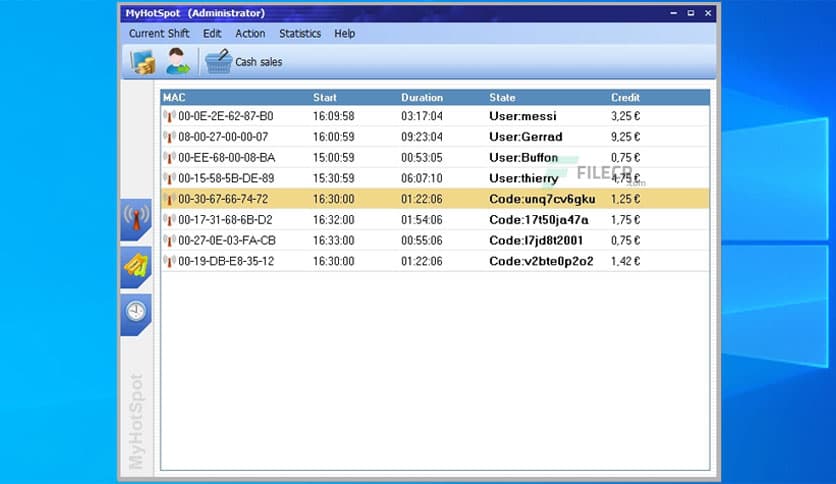Click the User:Gerrad state cell

[x=526, y=137]
